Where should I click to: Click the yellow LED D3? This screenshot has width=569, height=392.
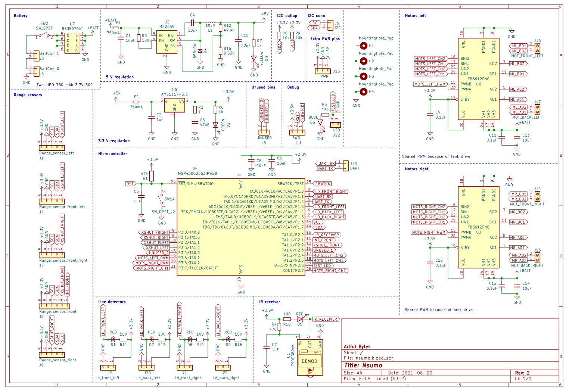(x=254, y=59)
